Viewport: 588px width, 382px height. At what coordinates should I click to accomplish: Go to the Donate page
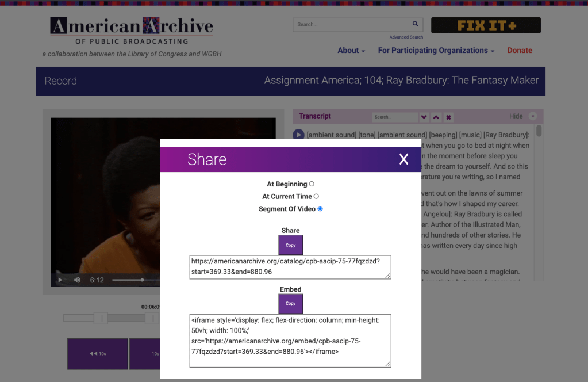coord(520,51)
